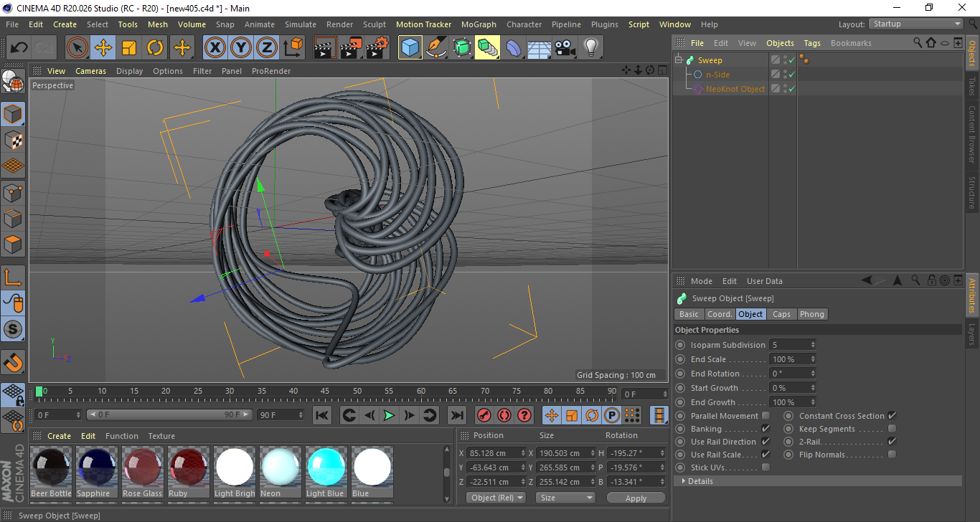The height and width of the screenshot is (522, 980).
Task: Select NeoKnot Object in tree
Action: [735, 89]
